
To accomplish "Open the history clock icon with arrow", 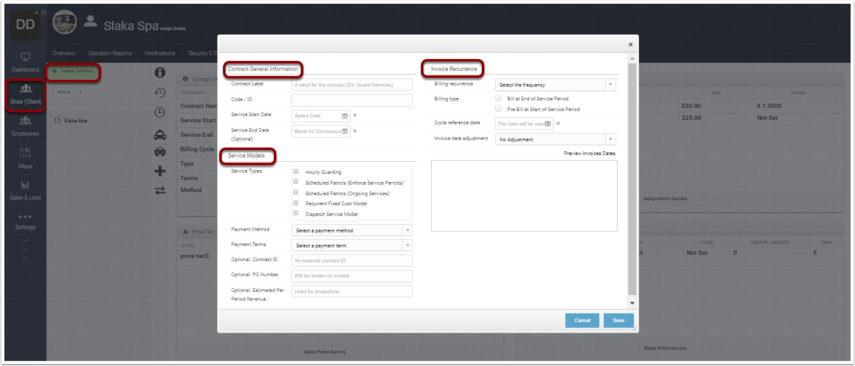I will click(x=160, y=93).
